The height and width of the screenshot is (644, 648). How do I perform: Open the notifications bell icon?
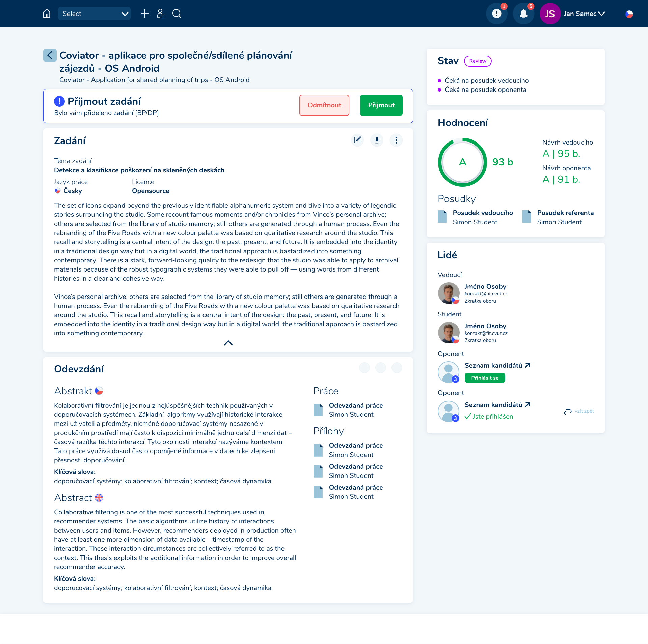point(523,14)
